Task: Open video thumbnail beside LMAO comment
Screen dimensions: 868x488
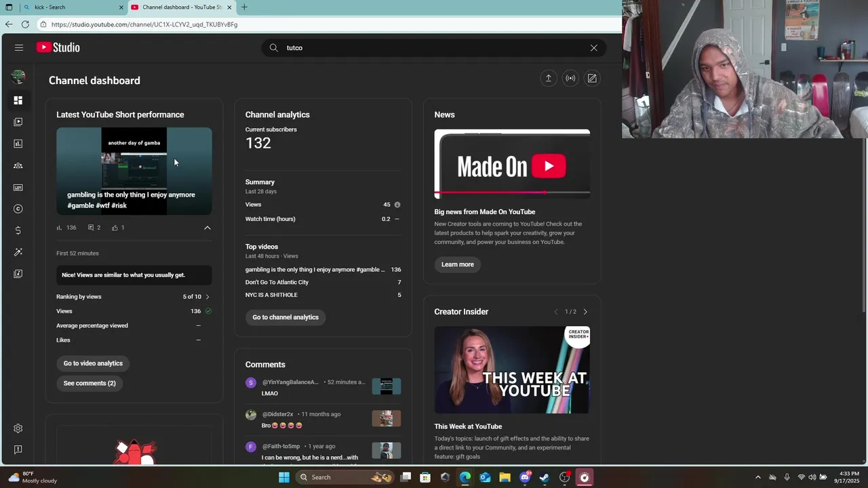Action: click(x=387, y=386)
